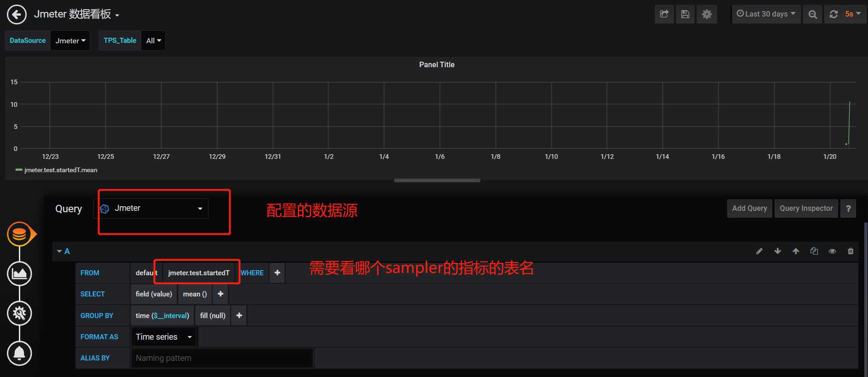
Task: Open query help question mark
Action: click(x=848, y=209)
